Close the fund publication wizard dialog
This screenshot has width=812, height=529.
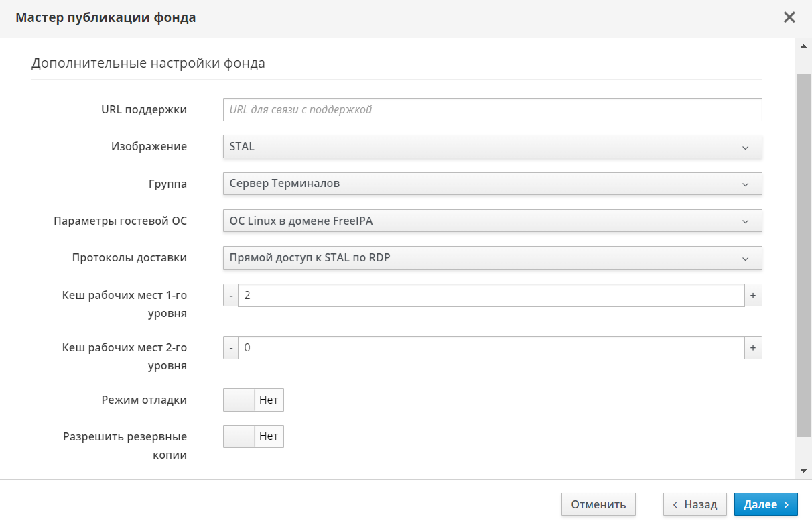[789, 18]
